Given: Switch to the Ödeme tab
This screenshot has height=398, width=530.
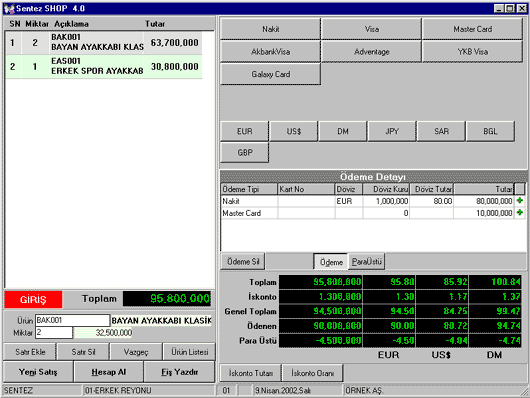Looking at the screenshot, I should point(331,262).
